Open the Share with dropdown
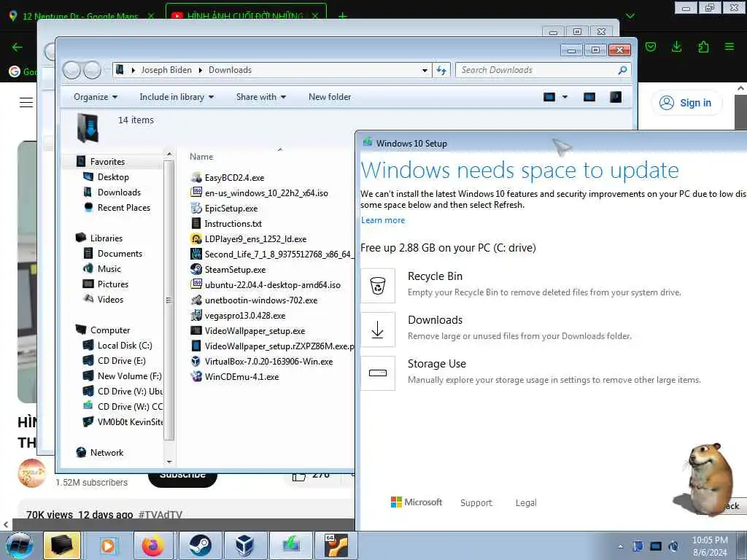 [261, 97]
